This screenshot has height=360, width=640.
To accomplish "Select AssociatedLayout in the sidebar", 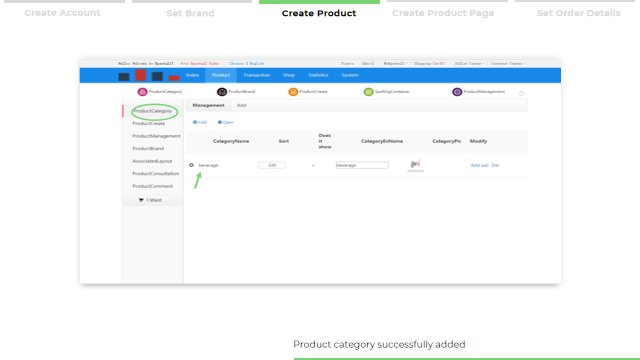I will [152, 161].
